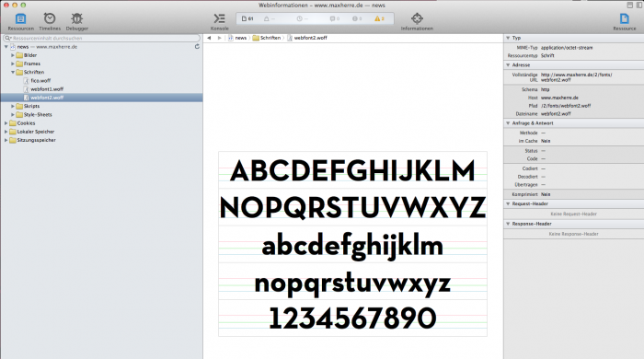Click the font preview uppercase ABCDEFGHIJKLM line
644x359 pixels.
pos(352,171)
